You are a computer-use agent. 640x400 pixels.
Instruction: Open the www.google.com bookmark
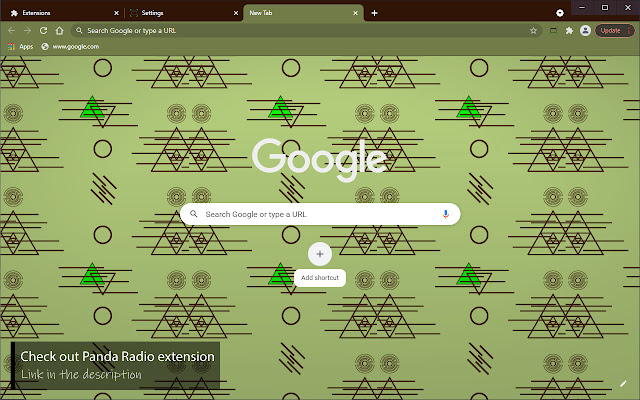tap(70, 47)
